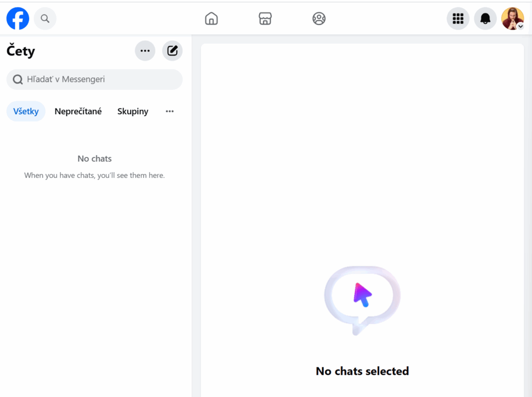Click the Hľadať v Messengeri search field
Viewport: 532px width, 397px height.
pyautogui.click(x=94, y=79)
